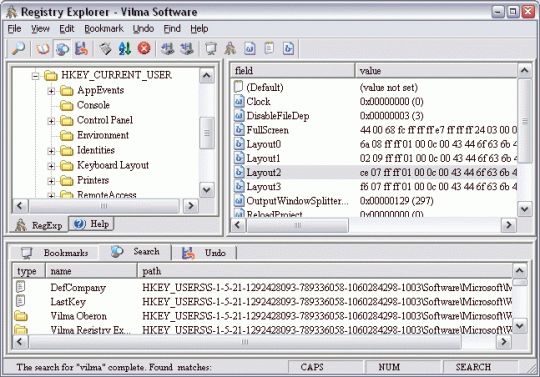Click the floppy disk undo toolbar icon
The image size is (540, 377).
pyautogui.click(x=82, y=48)
